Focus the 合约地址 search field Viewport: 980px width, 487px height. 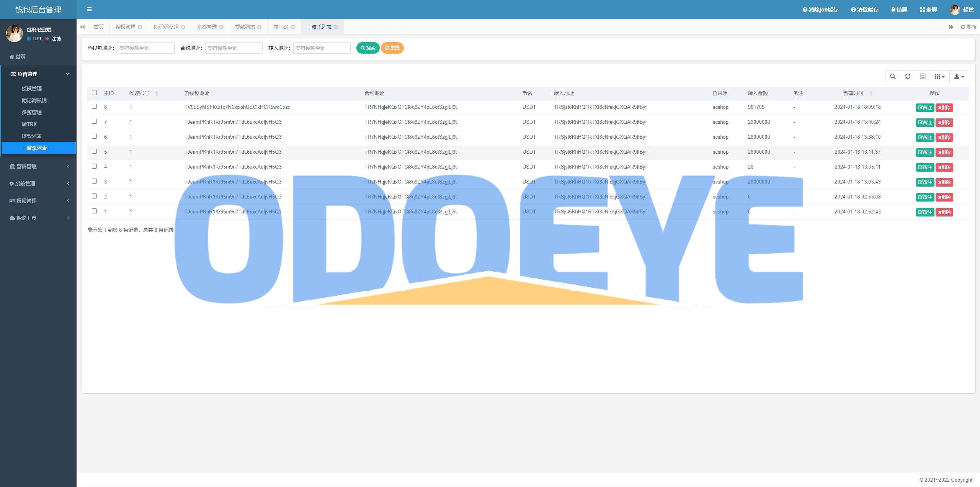(234, 48)
